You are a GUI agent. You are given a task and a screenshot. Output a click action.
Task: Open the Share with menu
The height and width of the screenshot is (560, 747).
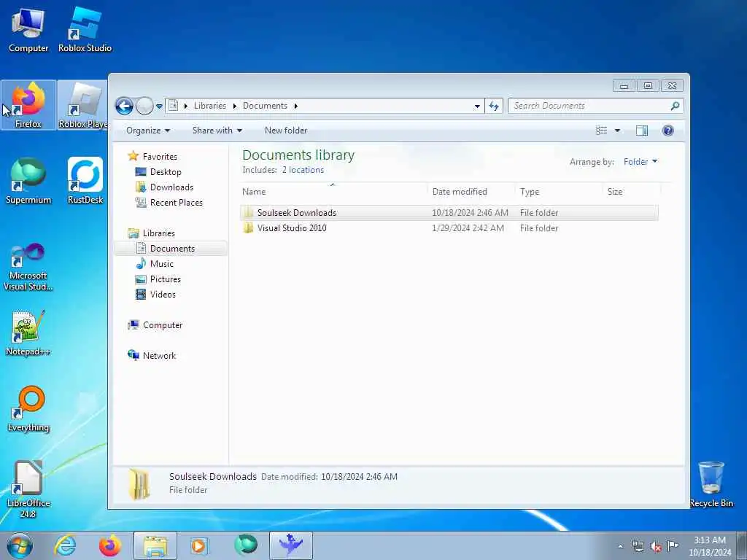[217, 131]
